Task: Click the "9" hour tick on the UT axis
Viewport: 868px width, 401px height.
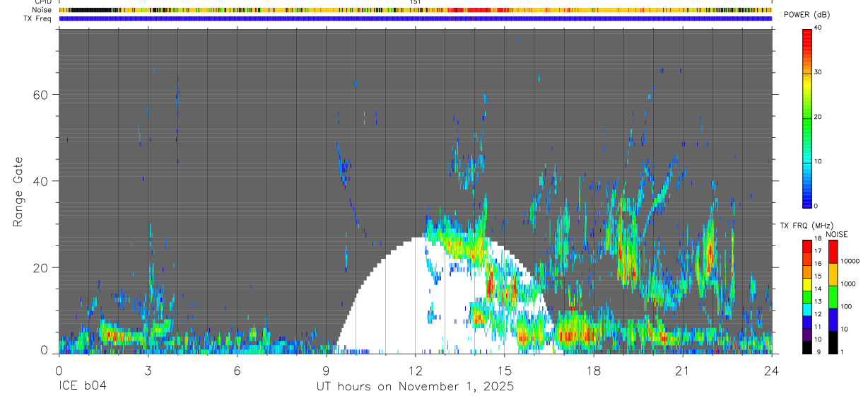Action: [x=326, y=371]
